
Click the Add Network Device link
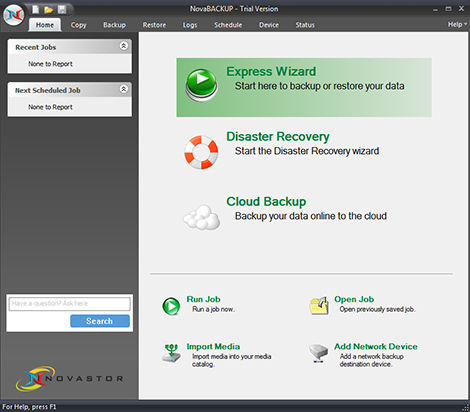click(376, 346)
